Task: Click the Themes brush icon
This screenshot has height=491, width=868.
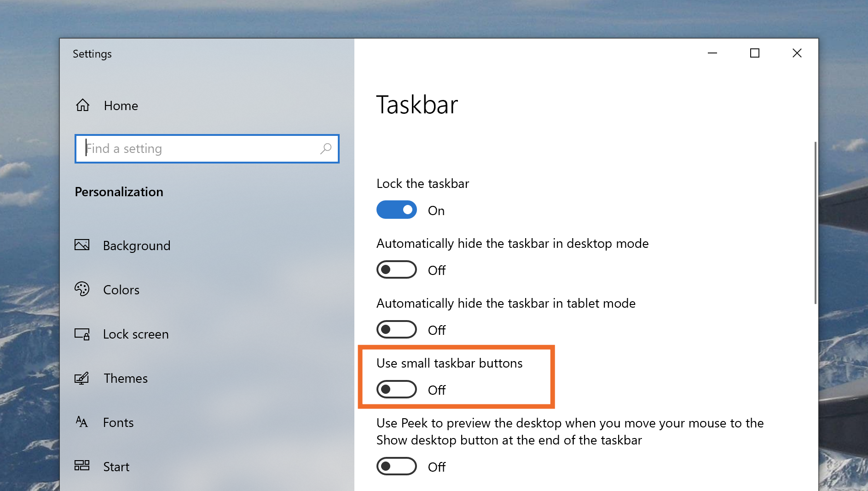Action: (x=82, y=378)
